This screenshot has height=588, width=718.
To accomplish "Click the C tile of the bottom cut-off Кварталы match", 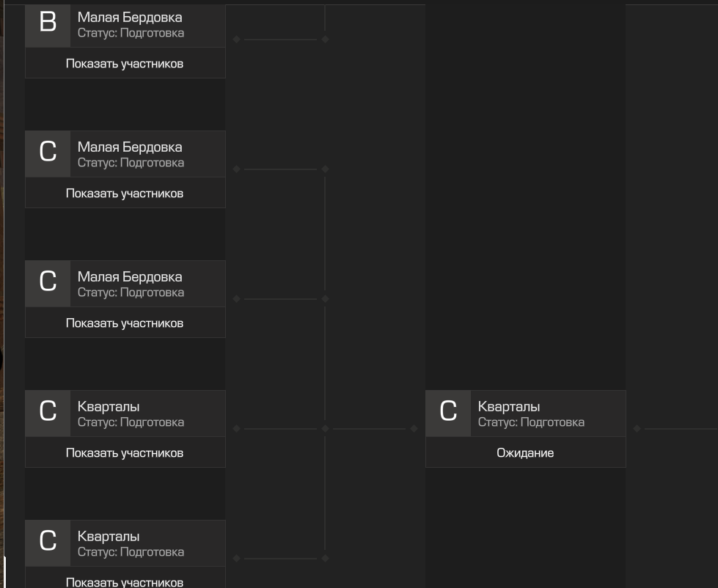I will tap(48, 543).
